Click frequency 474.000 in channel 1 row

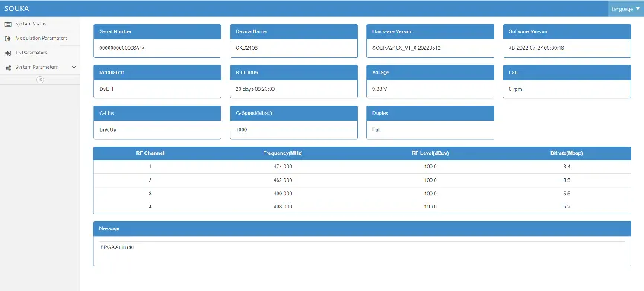[x=283, y=167]
